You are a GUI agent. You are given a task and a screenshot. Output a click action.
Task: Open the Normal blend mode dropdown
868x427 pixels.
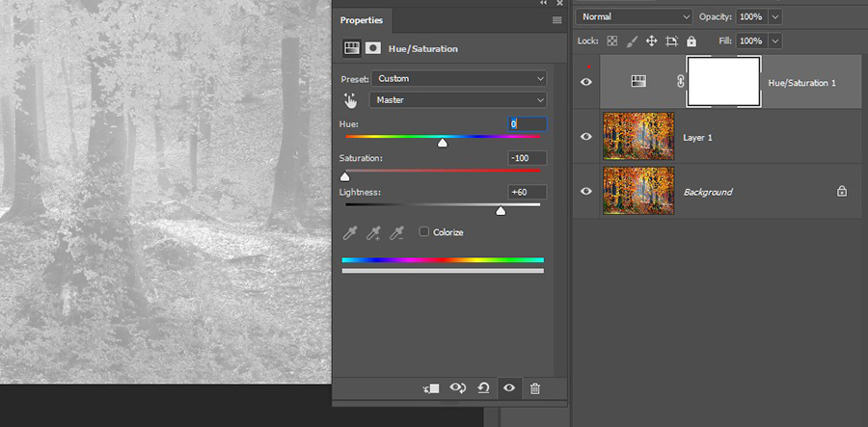634,16
